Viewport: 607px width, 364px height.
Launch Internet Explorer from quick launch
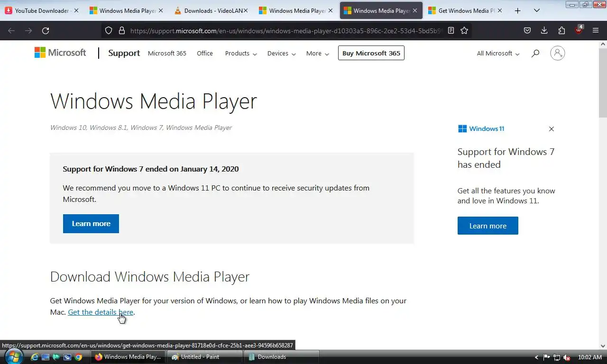pyautogui.click(x=35, y=357)
